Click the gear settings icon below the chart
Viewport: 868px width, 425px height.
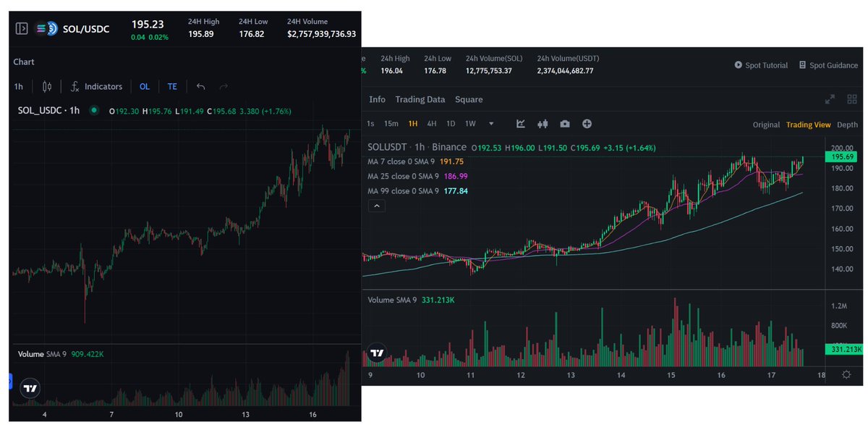[x=845, y=374]
